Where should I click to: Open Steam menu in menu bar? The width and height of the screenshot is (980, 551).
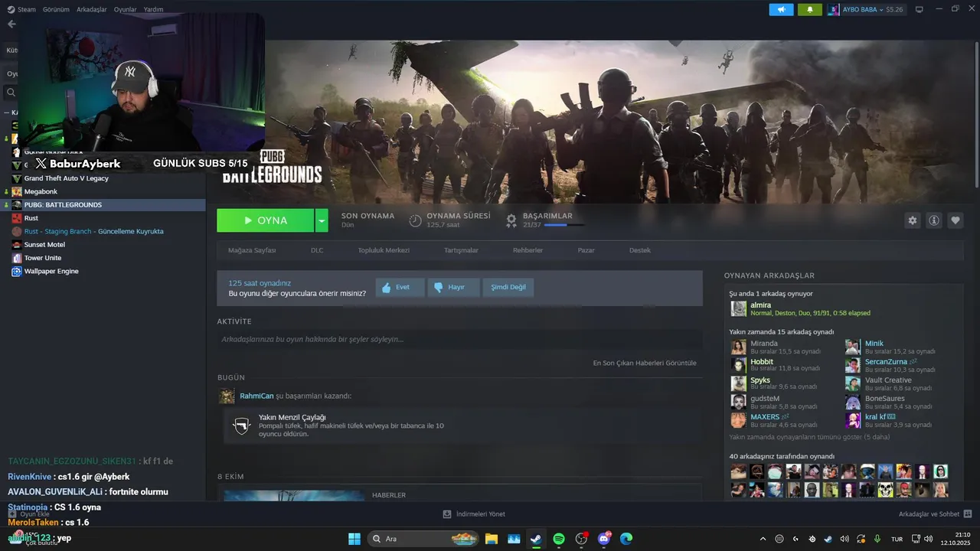(22, 9)
